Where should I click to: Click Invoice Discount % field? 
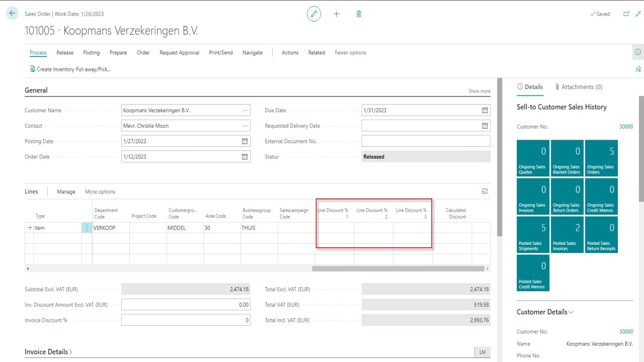(x=186, y=320)
